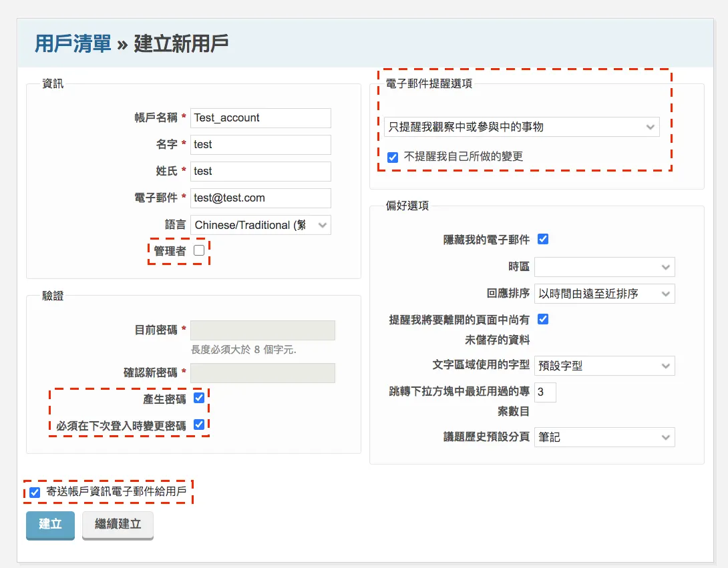Click the 帳戶名稱 field containing Test_account

pyautogui.click(x=260, y=118)
